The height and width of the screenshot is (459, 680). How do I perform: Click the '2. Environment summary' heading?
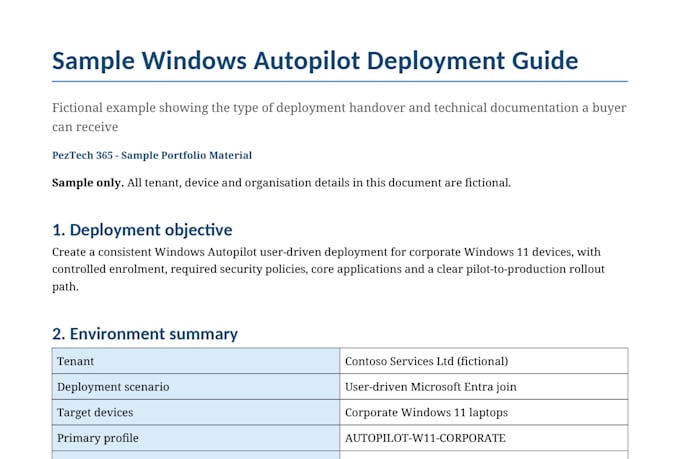click(x=145, y=334)
